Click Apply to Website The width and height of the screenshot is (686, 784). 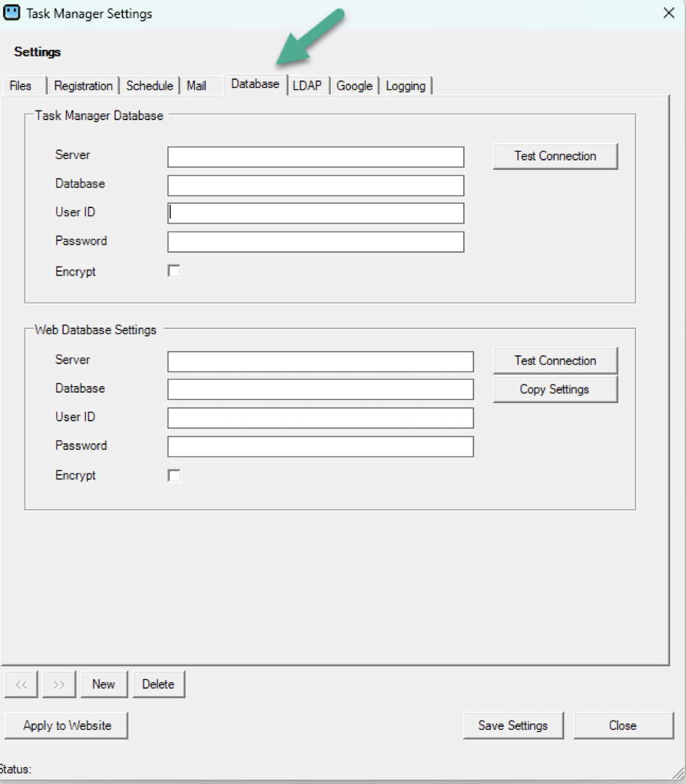tap(65, 725)
